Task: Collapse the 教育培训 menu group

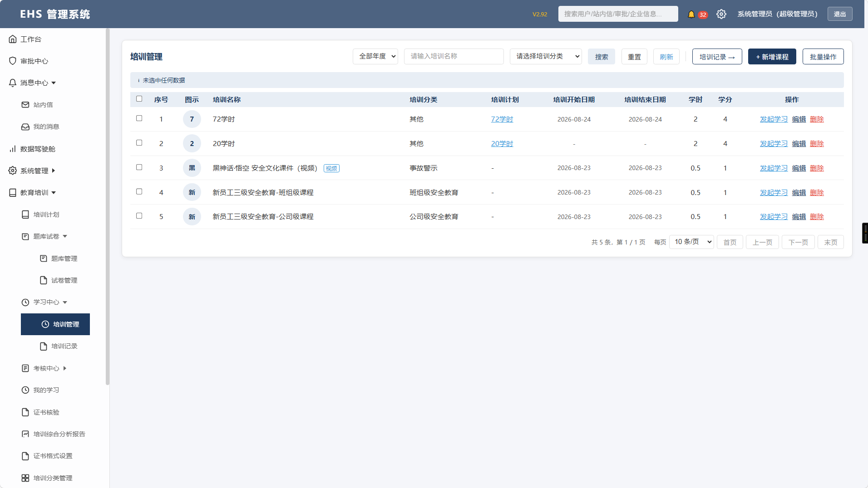Action: 54,193
